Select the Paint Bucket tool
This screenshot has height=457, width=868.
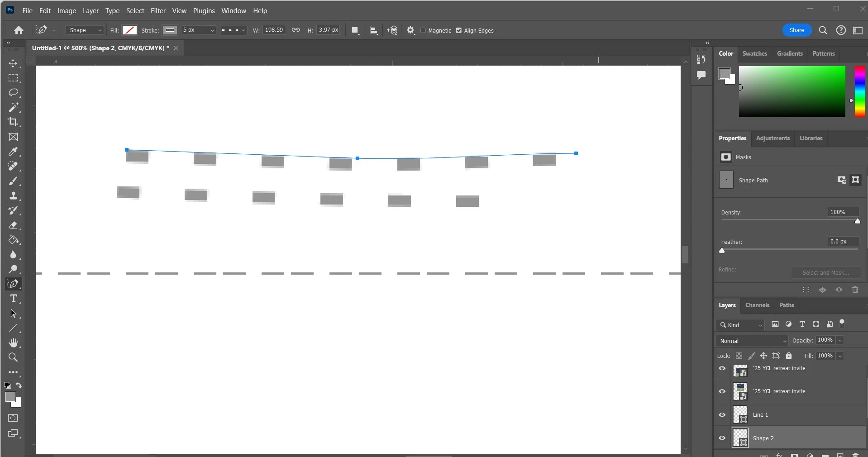tap(13, 240)
